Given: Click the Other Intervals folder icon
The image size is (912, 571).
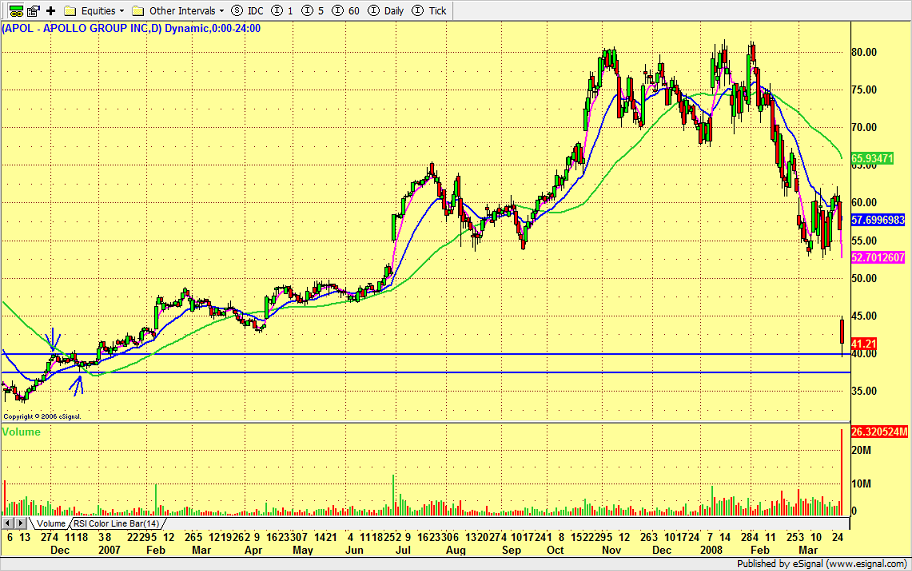Looking at the screenshot, I should click(x=138, y=10).
